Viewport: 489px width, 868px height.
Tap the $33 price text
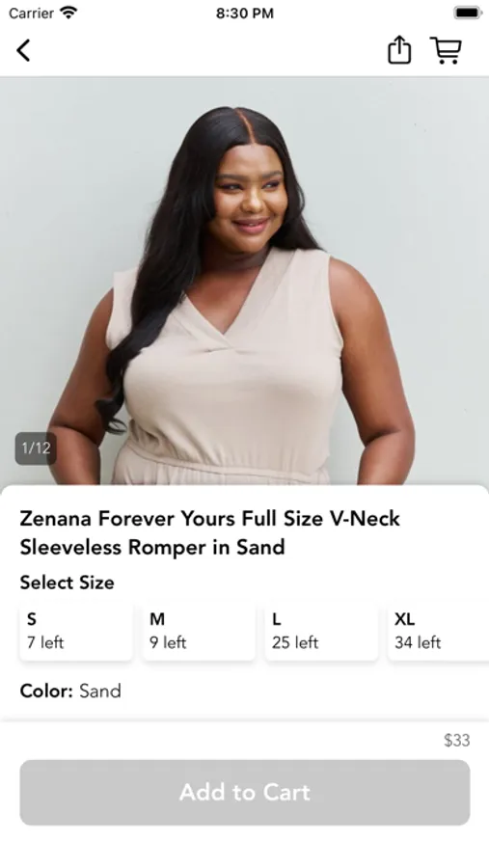457,740
